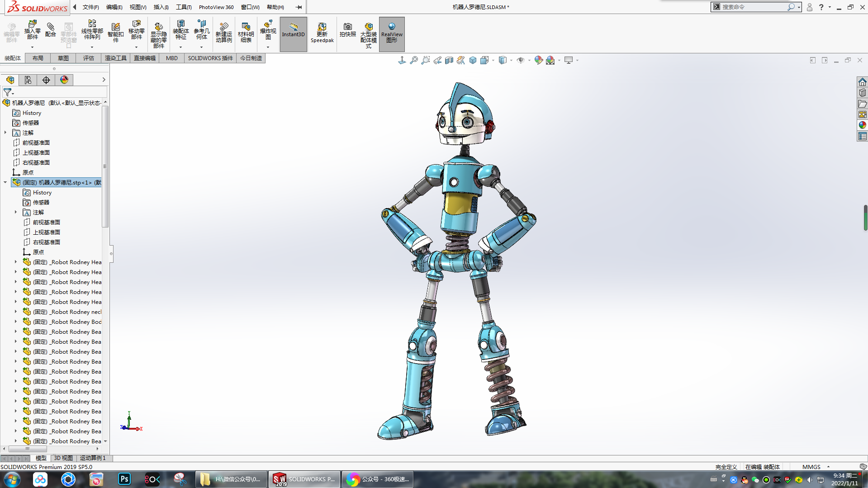Collapse 机器人罗德尼.stp<1> component node
This screenshot has width=868, height=488.
(x=5, y=182)
